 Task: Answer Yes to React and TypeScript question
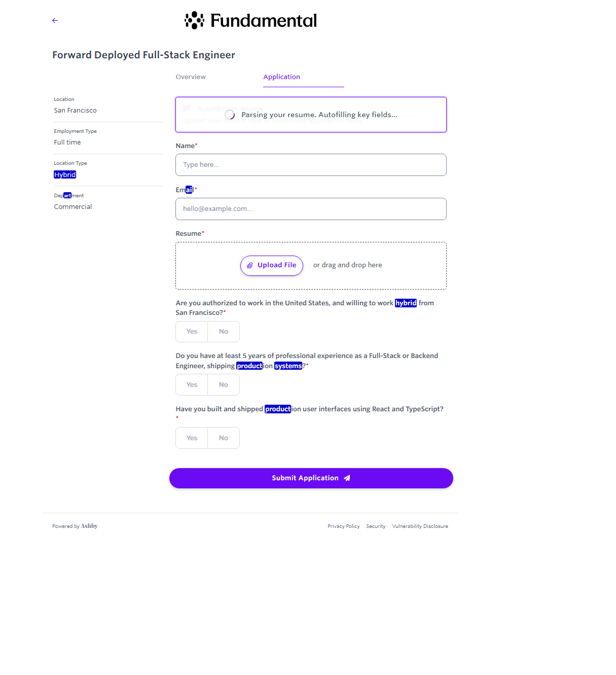coord(192,438)
